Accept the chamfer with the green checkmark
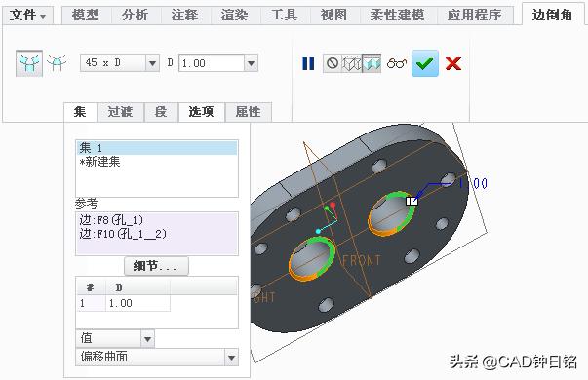Viewport: 588px width, 380px height. (x=425, y=63)
